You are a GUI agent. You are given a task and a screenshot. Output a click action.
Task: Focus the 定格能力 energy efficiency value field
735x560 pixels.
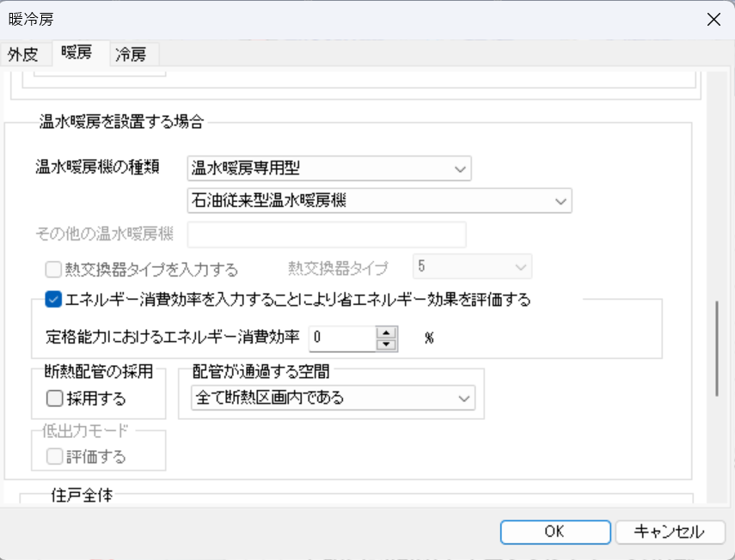(343, 338)
